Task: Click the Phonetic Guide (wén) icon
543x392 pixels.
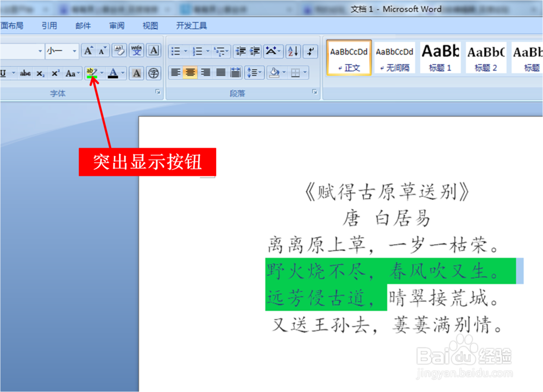Action: [137, 50]
